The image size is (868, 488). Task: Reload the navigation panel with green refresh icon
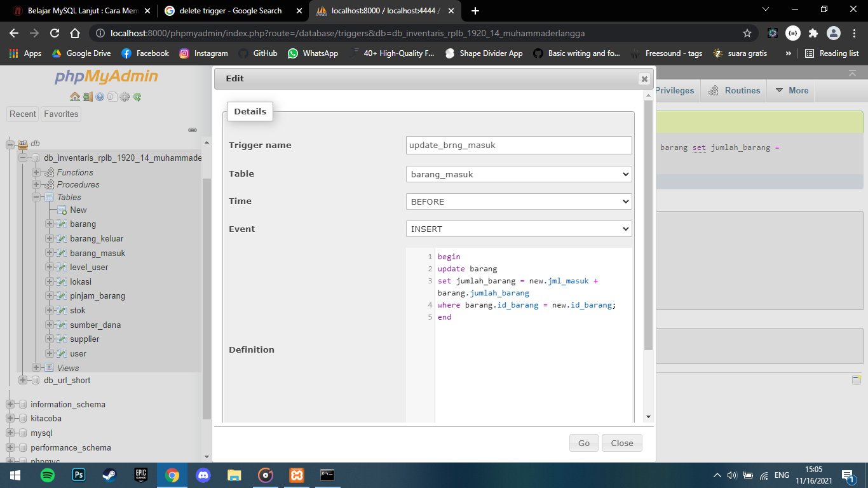pyautogui.click(x=137, y=97)
